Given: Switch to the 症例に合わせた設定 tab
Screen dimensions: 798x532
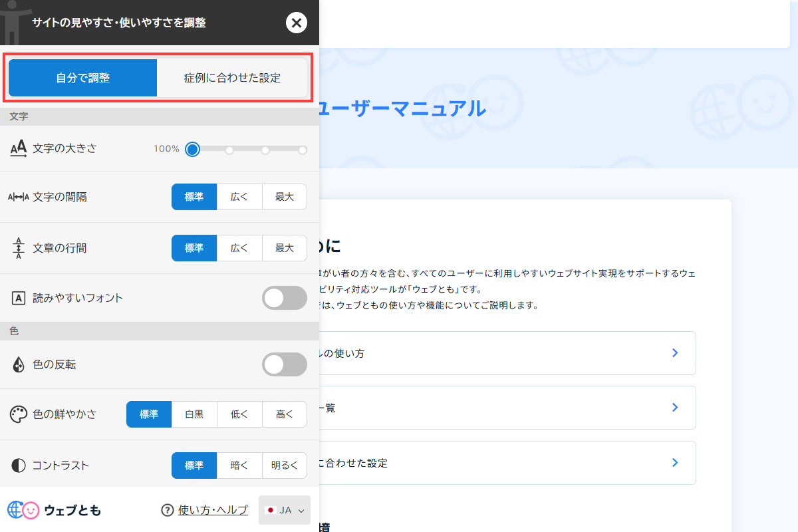Looking at the screenshot, I should [x=233, y=78].
